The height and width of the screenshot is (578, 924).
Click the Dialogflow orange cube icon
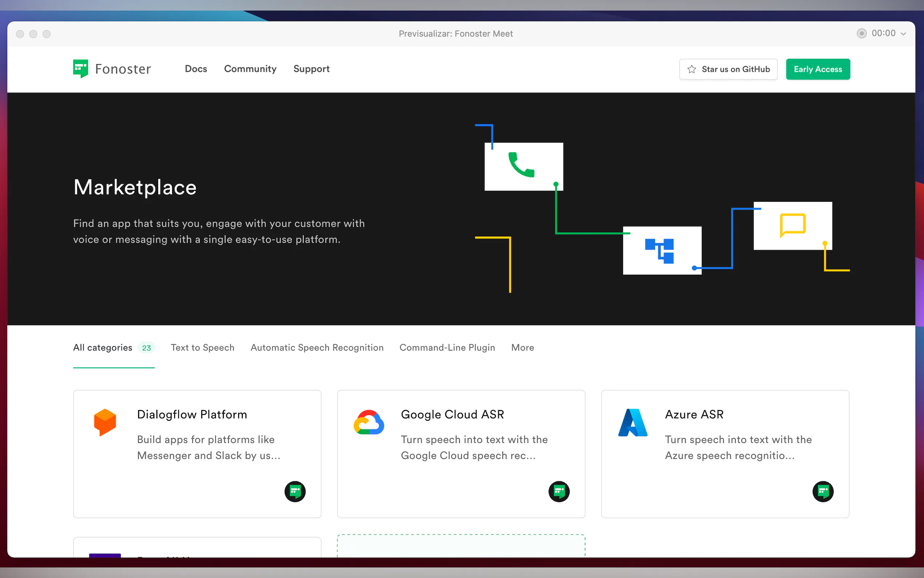[105, 422]
